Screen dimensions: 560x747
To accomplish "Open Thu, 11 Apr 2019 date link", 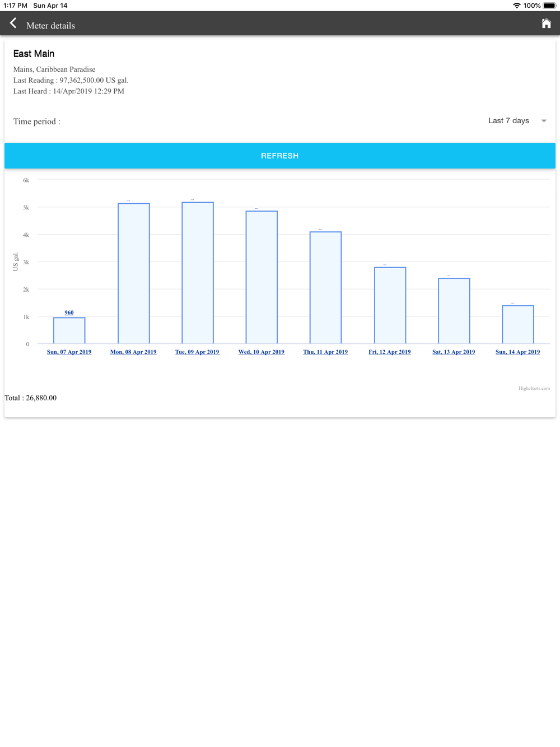I will pos(325,352).
